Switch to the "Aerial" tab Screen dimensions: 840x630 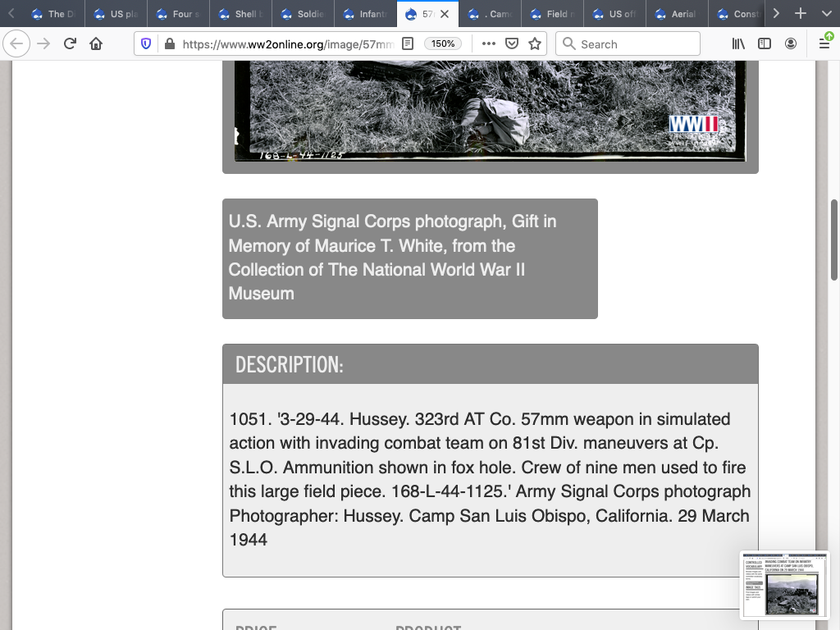point(676,14)
